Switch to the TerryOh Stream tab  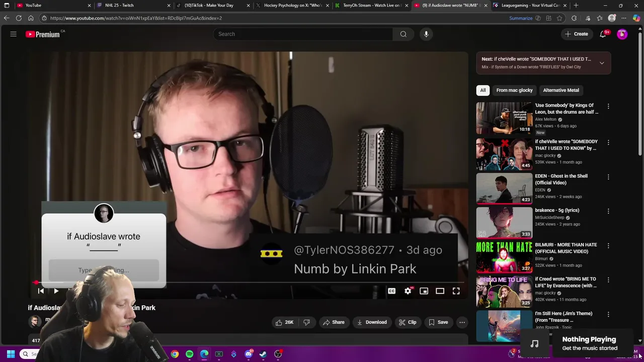click(372, 5)
